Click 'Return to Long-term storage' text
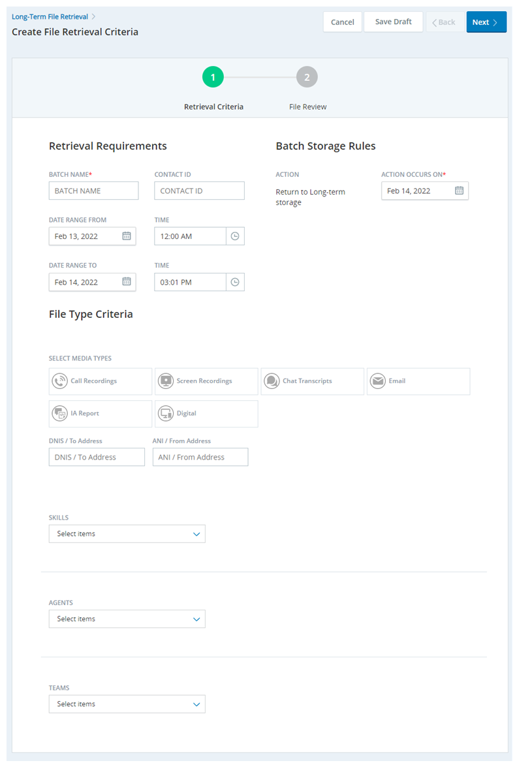 pyautogui.click(x=311, y=197)
